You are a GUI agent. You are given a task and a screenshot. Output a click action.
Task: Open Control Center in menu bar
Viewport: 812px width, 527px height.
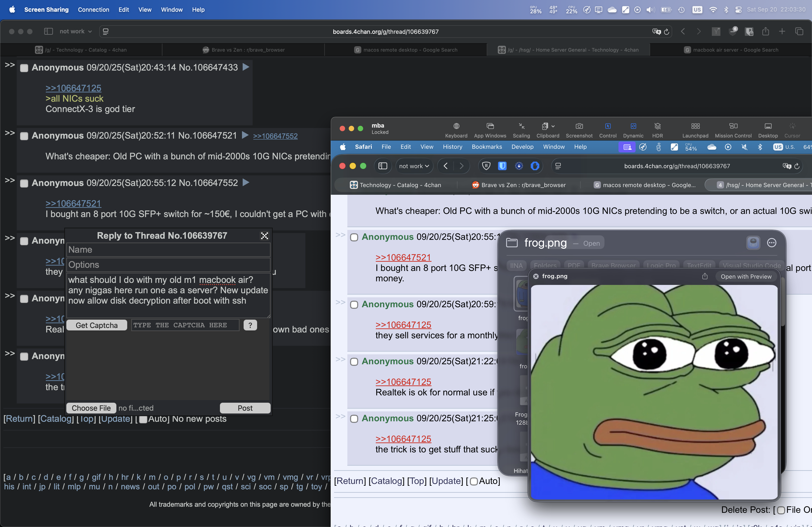(x=738, y=9)
